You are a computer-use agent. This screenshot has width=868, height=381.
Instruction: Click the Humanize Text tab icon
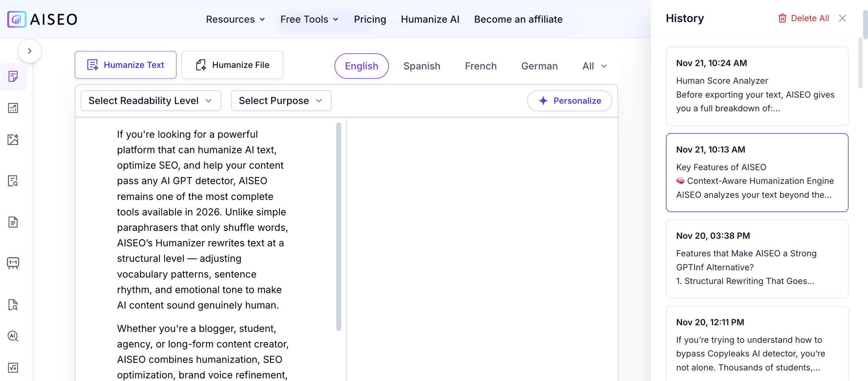[x=92, y=65]
